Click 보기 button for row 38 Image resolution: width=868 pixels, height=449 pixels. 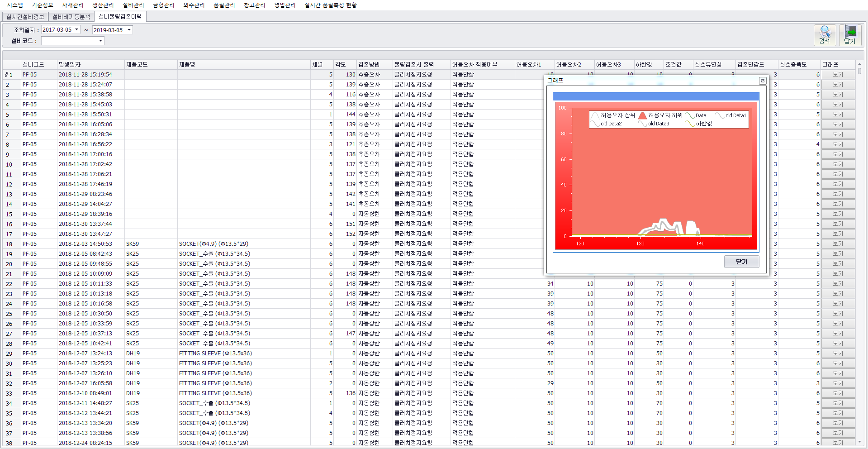pos(838,443)
